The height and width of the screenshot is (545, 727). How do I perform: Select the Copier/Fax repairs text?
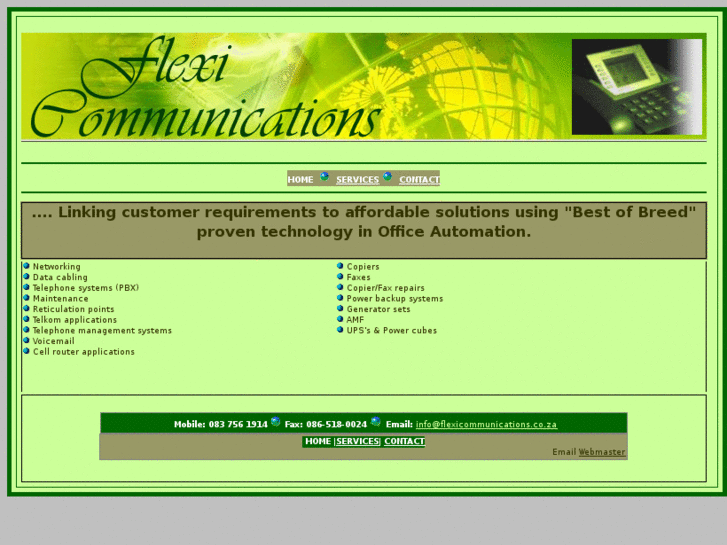coord(385,288)
